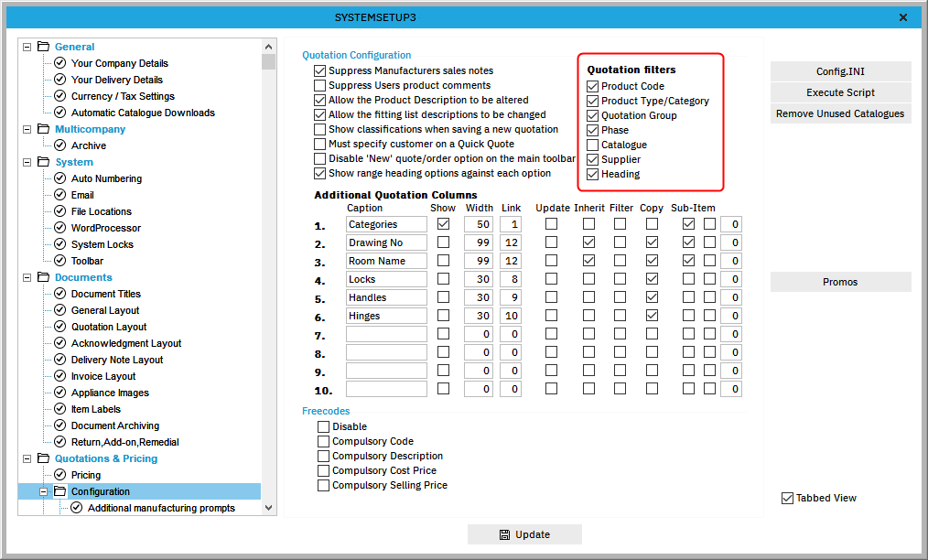Open the Promos button
This screenshot has width=928, height=560.
pyautogui.click(x=840, y=282)
